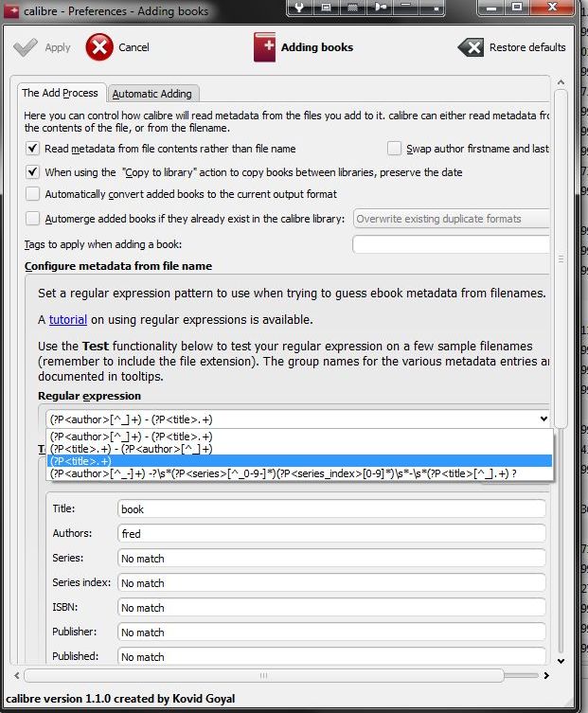The image size is (588, 713).
Task: Click the Adding books red book icon
Action: (x=265, y=47)
